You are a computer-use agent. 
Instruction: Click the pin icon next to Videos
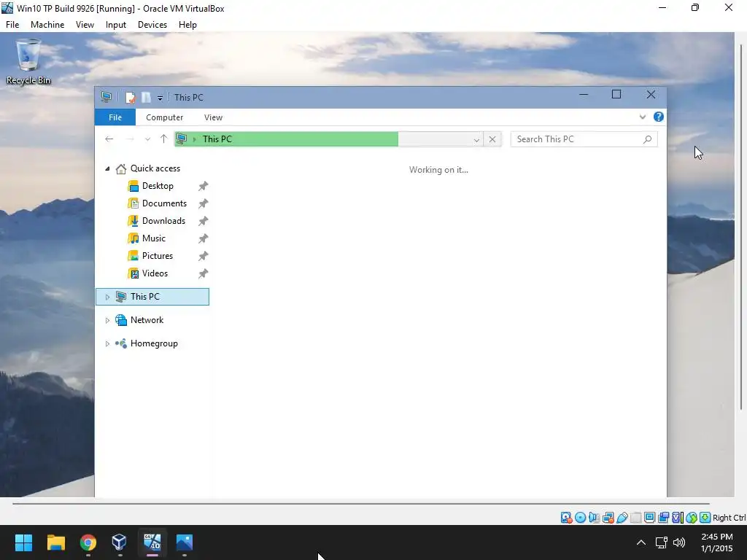pos(204,274)
